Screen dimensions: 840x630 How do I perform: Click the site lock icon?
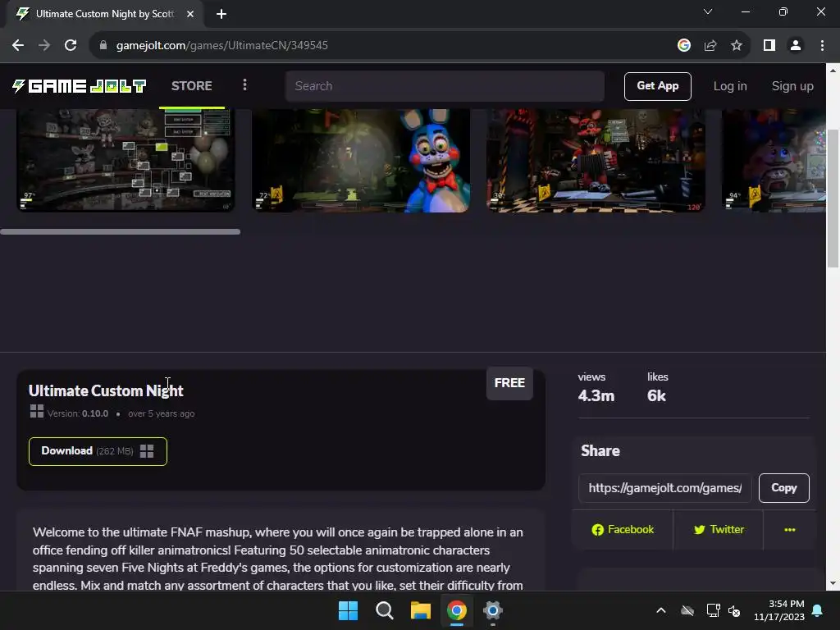tap(103, 45)
